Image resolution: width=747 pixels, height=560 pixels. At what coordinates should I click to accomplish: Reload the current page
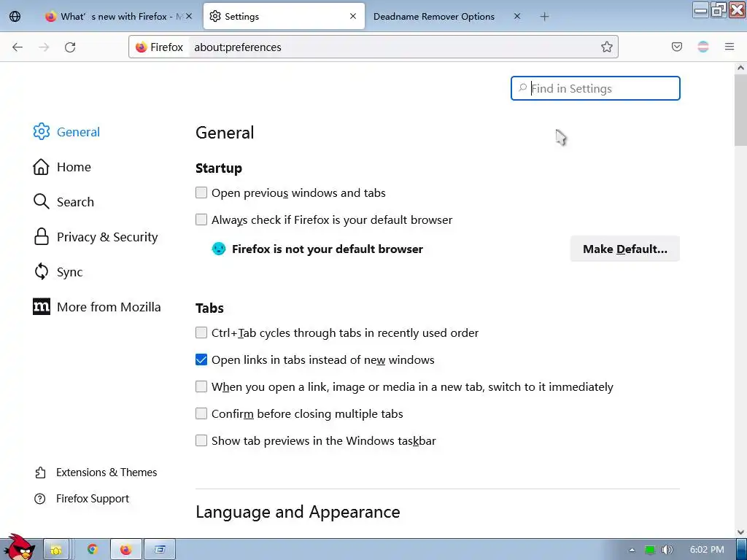tap(70, 47)
